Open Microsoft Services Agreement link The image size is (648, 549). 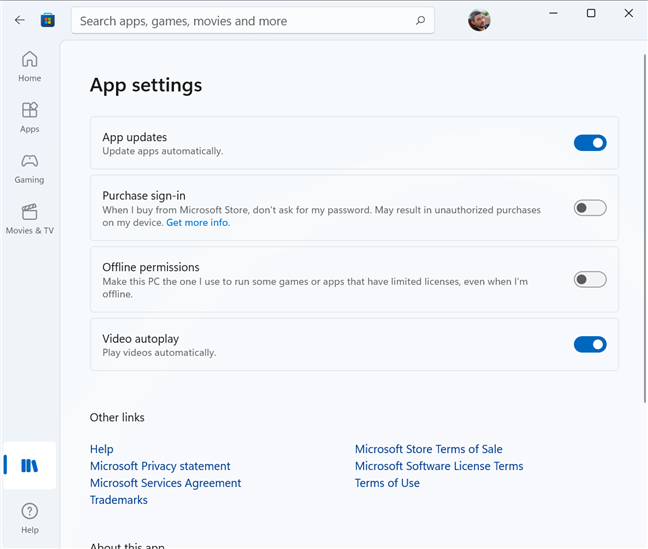click(165, 483)
